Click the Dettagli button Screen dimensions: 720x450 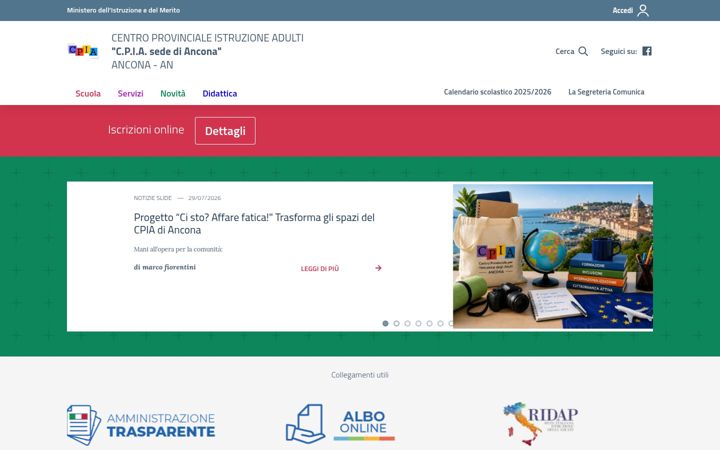225,131
